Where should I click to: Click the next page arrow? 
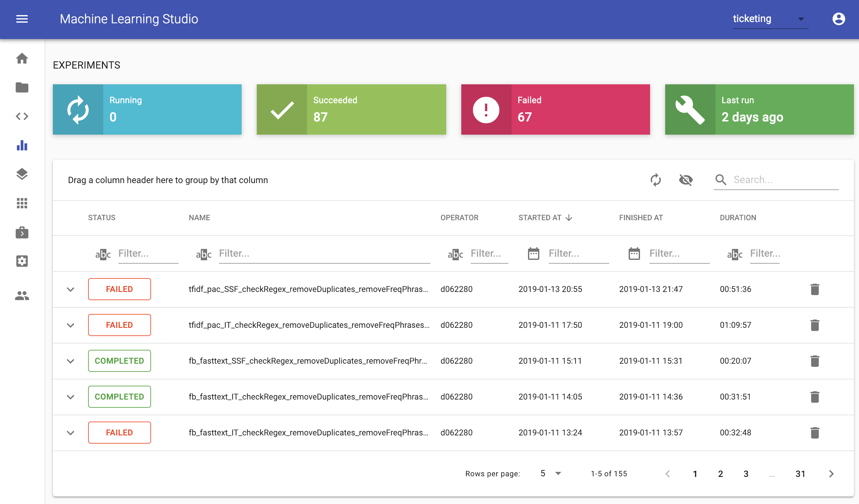(x=831, y=474)
